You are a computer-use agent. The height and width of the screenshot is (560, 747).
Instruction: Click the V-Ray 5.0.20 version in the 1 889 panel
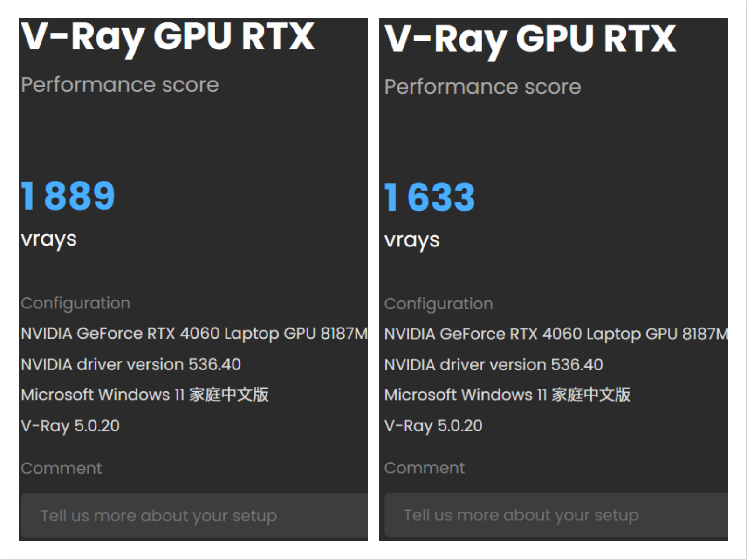[70, 425]
